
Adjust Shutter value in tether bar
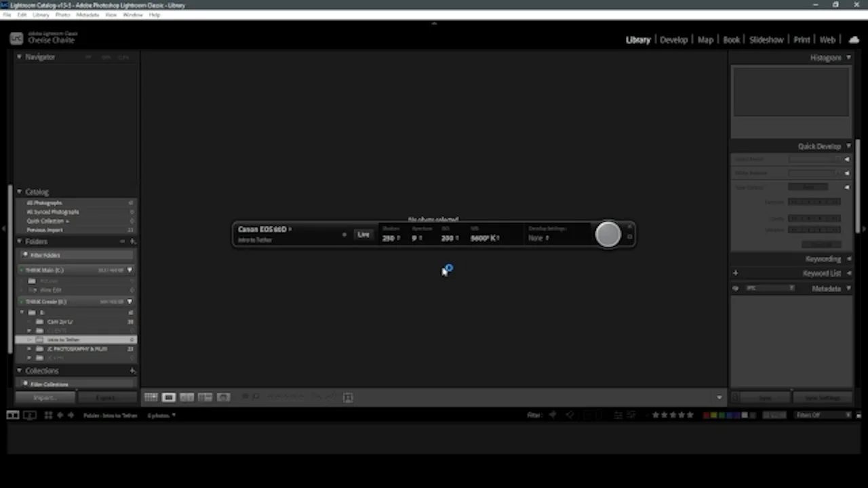pos(391,238)
